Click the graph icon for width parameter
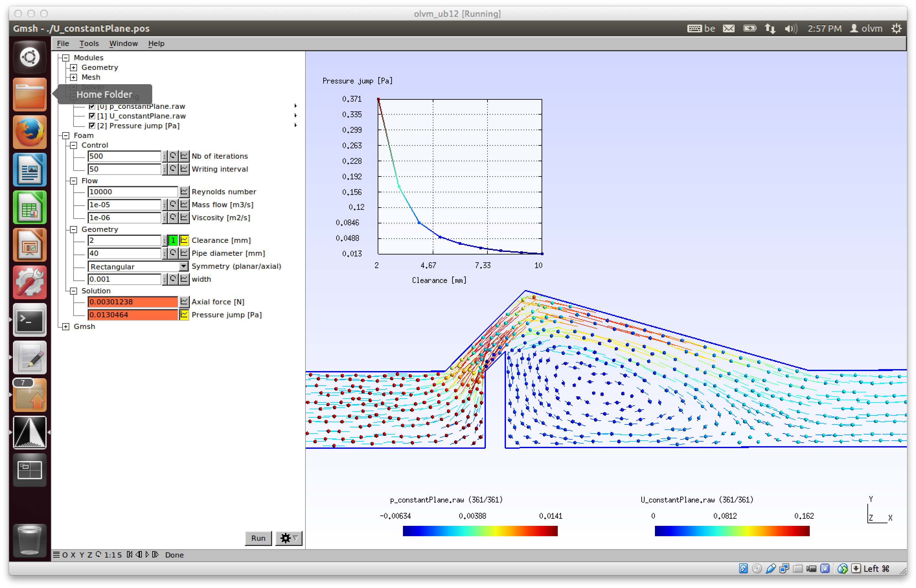The height and width of the screenshot is (588, 916). tap(184, 279)
